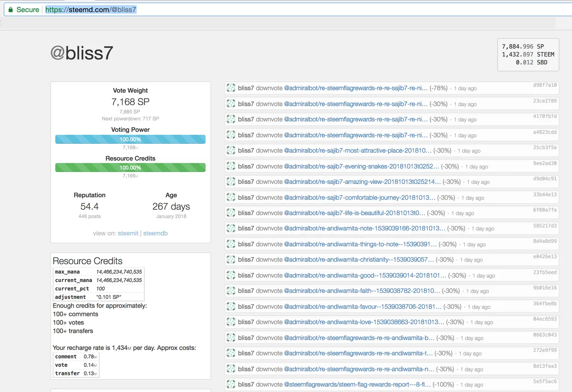Image resolution: width=572 pixels, height=392 pixels.
Task: Click avatar beside andiwamita-christianity downvote
Action: tap(231, 259)
